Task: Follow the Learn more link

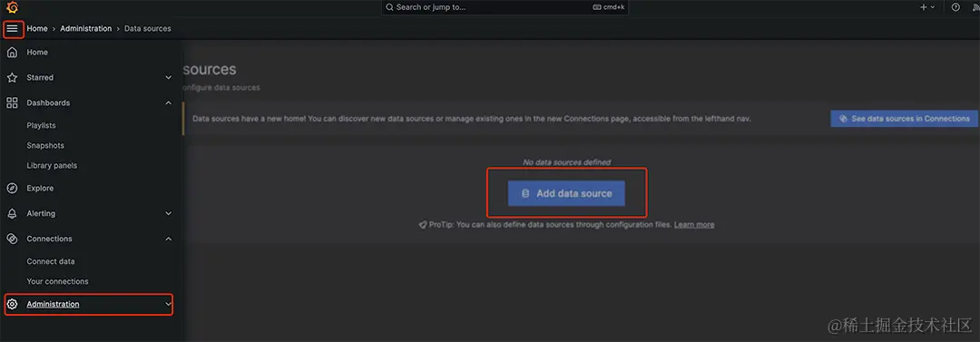Action: (x=694, y=224)
